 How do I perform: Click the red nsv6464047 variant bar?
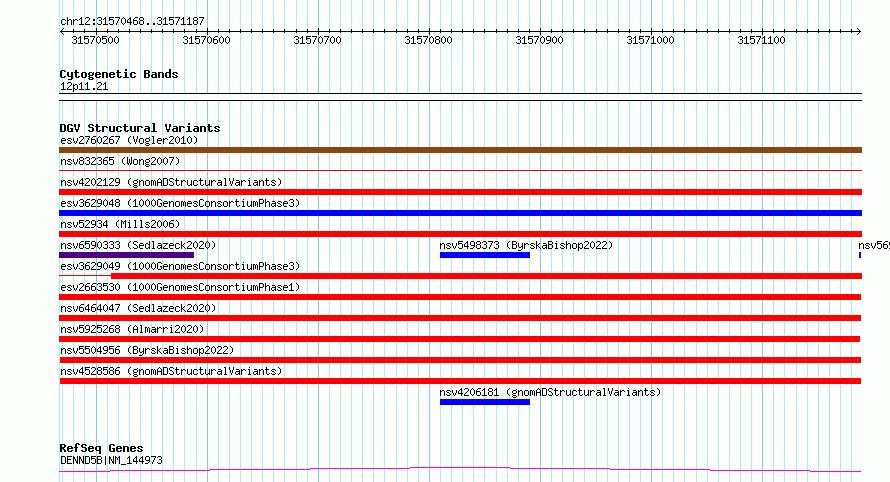click(x=460, y=318)
